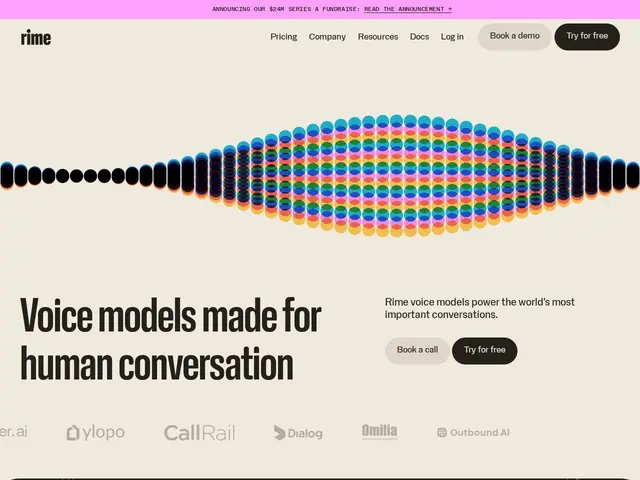640x480 pixels.
Task: Click the Voice models headline text
Action: (x=171, y=339)
